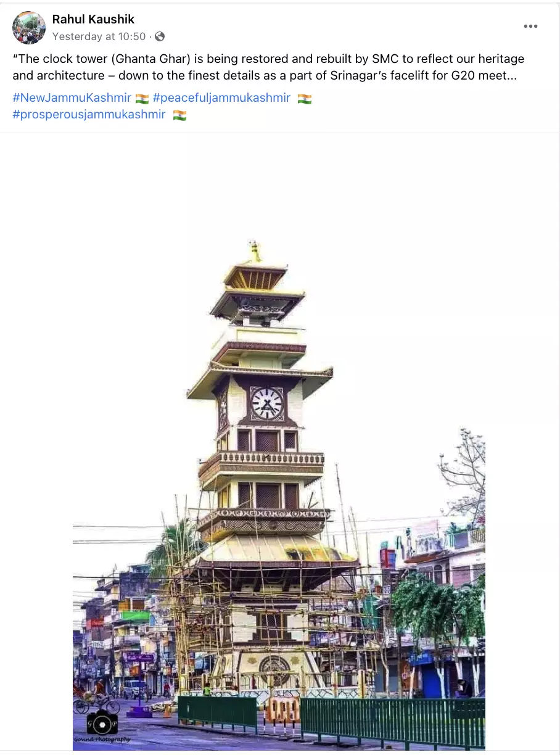
Task: Click the flag emoji after #peacefuljammukashmir
Action: coord(304,99)
